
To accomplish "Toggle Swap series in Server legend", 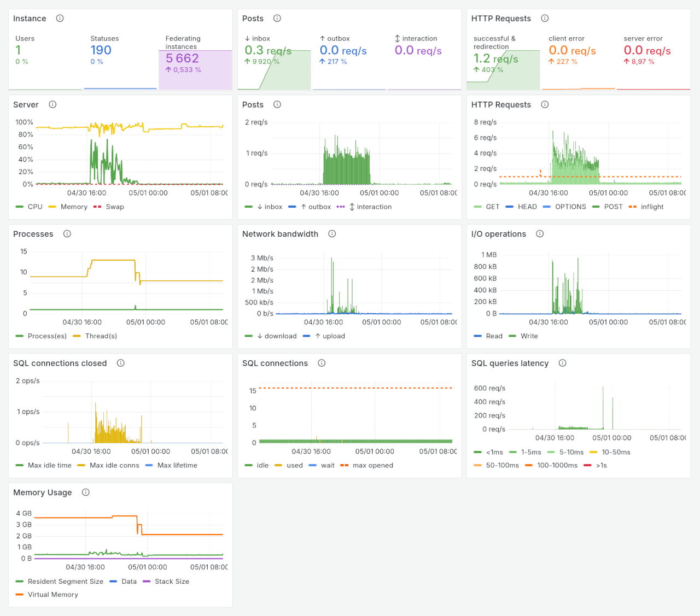I will click(114, 207).
